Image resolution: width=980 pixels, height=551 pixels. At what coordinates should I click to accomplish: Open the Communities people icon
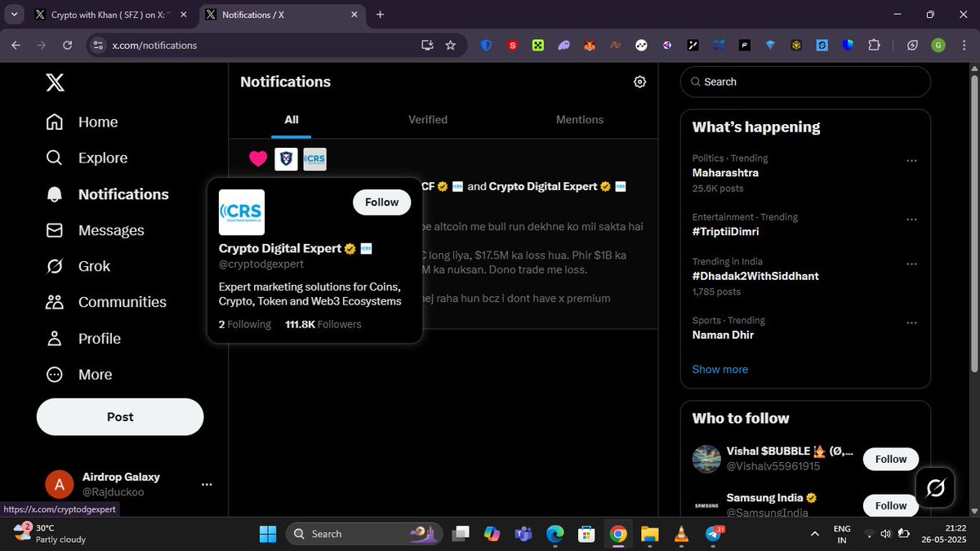click(55, 302)
